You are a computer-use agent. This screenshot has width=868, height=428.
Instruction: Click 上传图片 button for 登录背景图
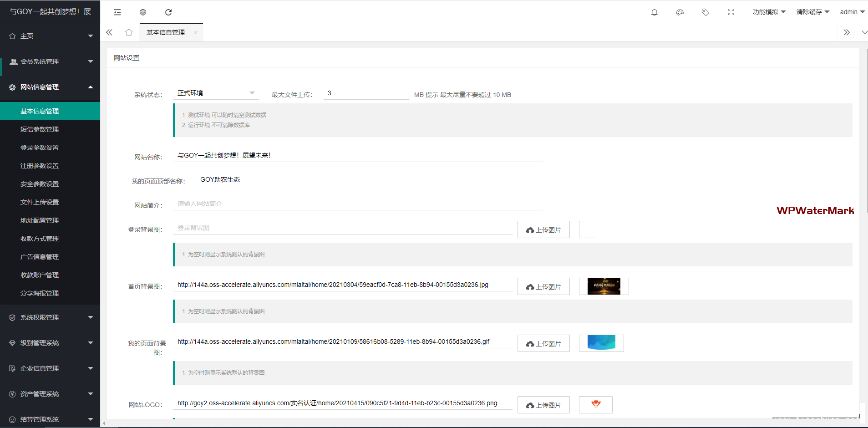[x=543, y=230]
